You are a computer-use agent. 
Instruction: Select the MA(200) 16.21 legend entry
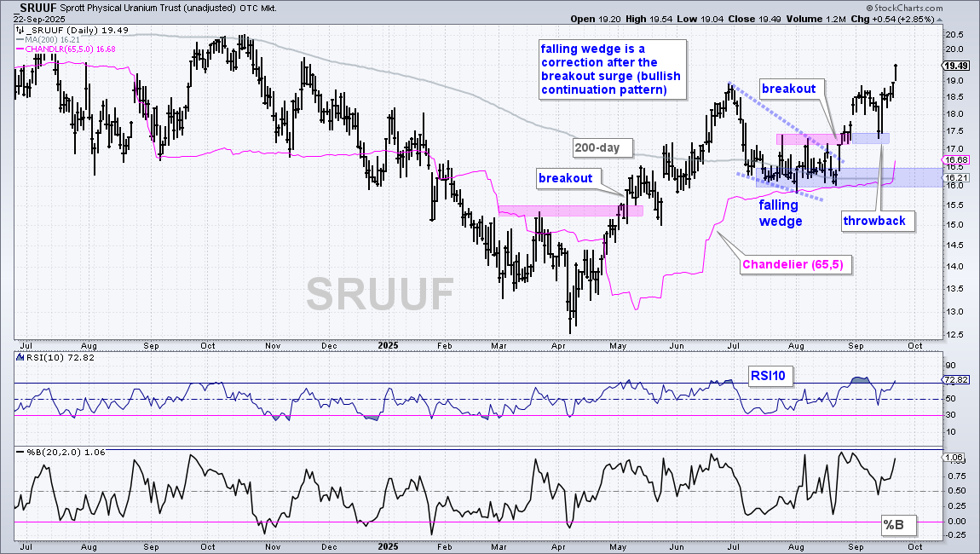click(x=48, y=39)
